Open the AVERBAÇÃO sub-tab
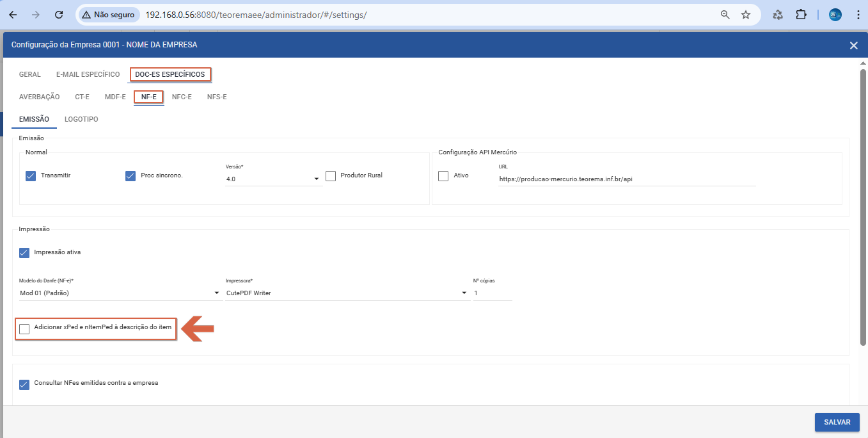Screen dimensions: 868x438 40,97
